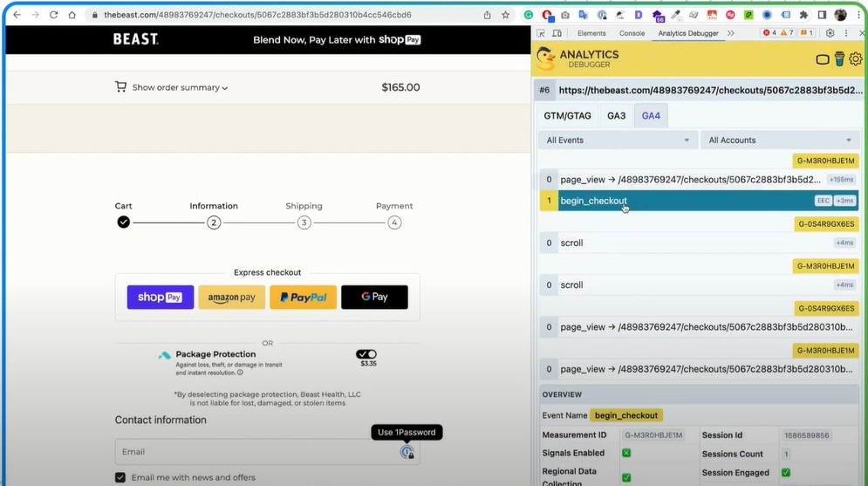Toggle DevTools device toolbar

coord(557,33)
